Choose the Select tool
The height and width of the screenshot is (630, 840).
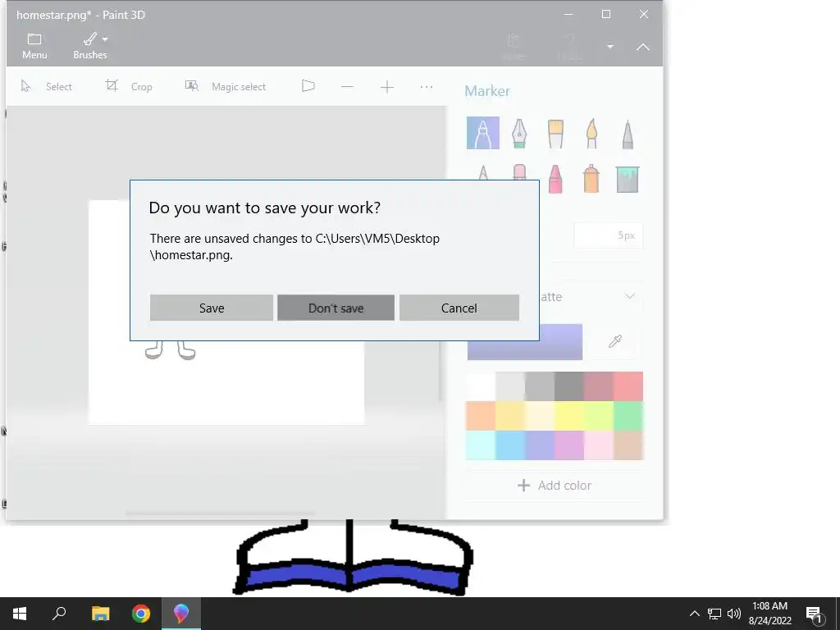(47, 86)
